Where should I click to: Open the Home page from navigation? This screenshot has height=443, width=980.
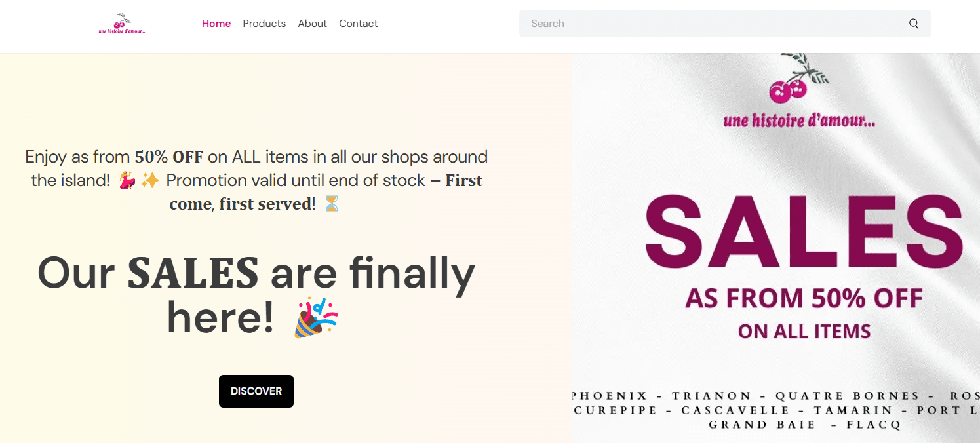point(216,24)
